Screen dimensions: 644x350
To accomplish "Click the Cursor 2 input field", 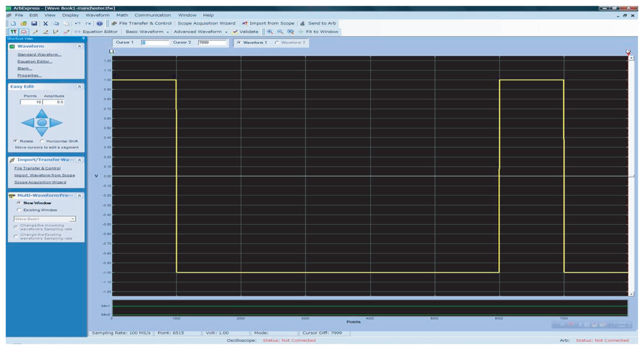I will point(211,43).
